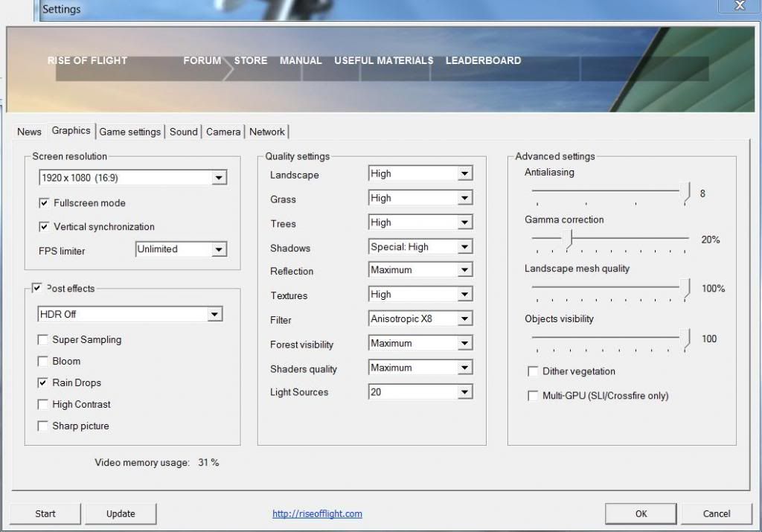Visit the STORE banner link
Viewport: 762px width, 532px height.
251,61
